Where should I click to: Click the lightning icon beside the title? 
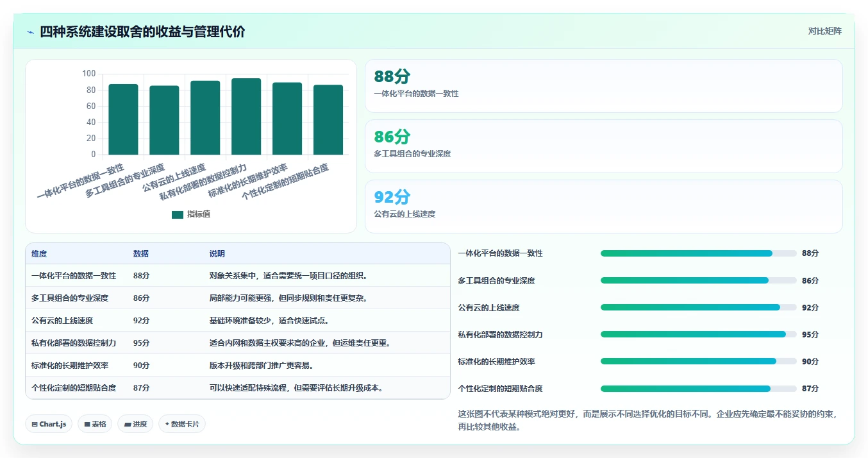[31, 32]
